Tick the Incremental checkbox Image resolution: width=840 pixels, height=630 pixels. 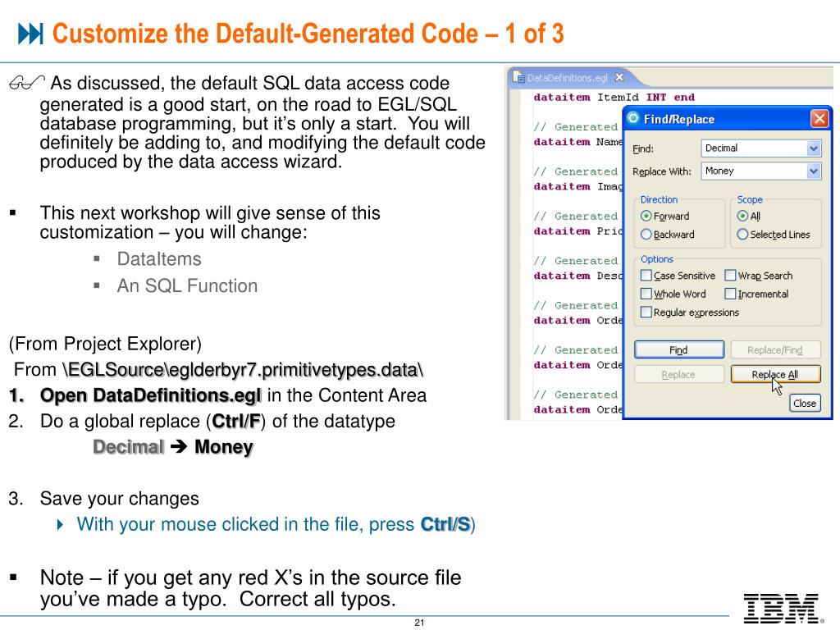tap(730, 294)
